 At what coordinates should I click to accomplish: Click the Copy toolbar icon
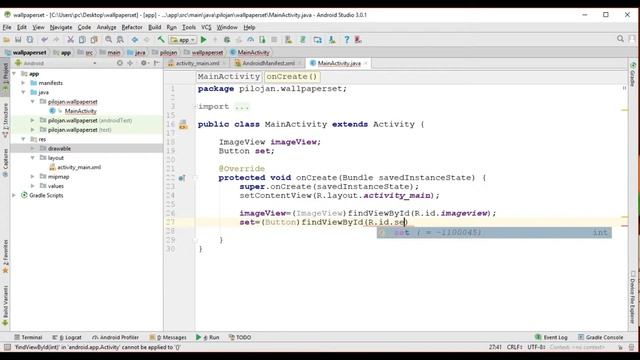pyautogui.click(x=82, y=40)
